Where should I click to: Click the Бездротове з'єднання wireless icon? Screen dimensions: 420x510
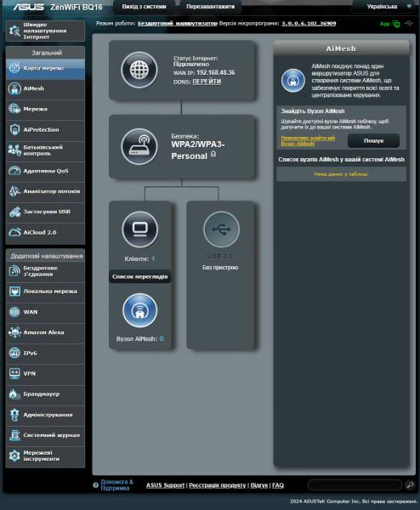[x=14, y=271]
